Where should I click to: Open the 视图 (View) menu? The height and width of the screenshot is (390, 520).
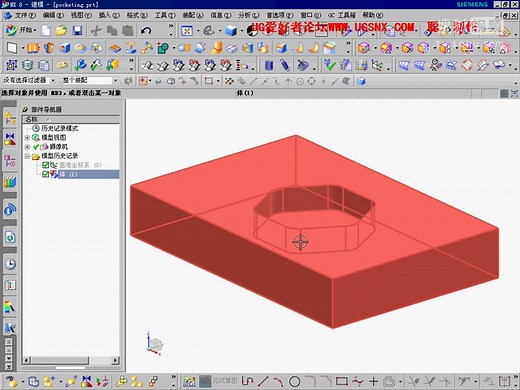coord(81,15)
